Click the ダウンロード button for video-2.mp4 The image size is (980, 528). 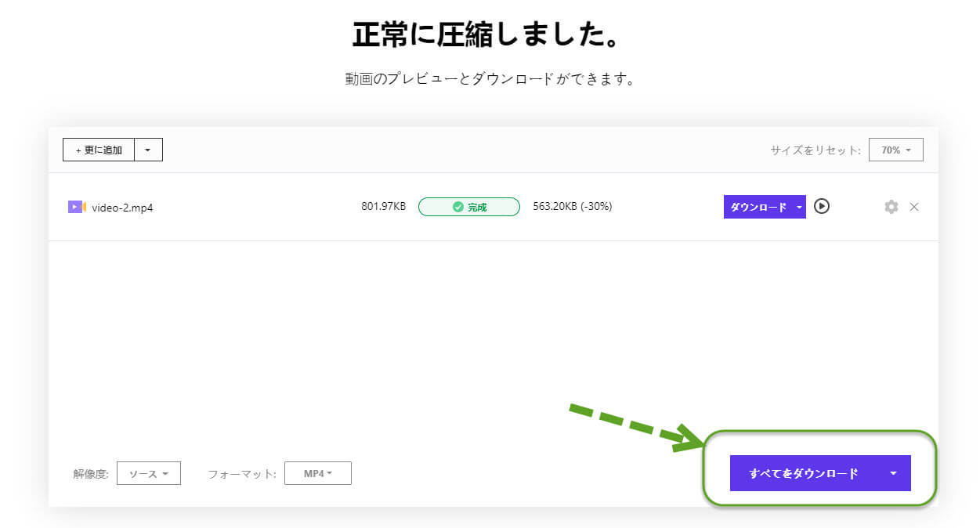pyautogui.click(x=758, y=207)
